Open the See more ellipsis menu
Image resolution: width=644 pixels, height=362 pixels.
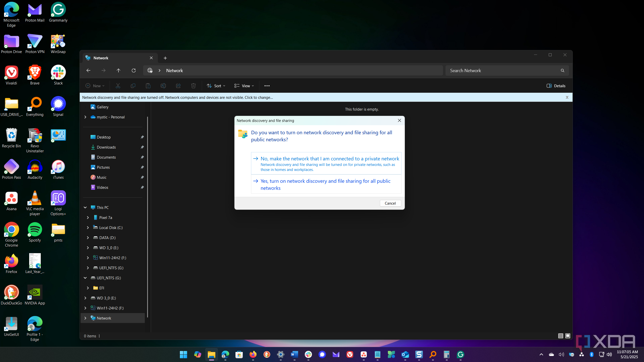tap(267, 86)
